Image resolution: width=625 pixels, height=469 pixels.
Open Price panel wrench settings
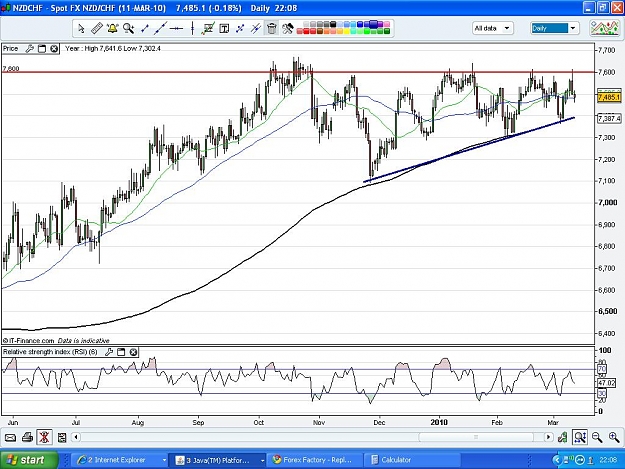click(29, 49)
